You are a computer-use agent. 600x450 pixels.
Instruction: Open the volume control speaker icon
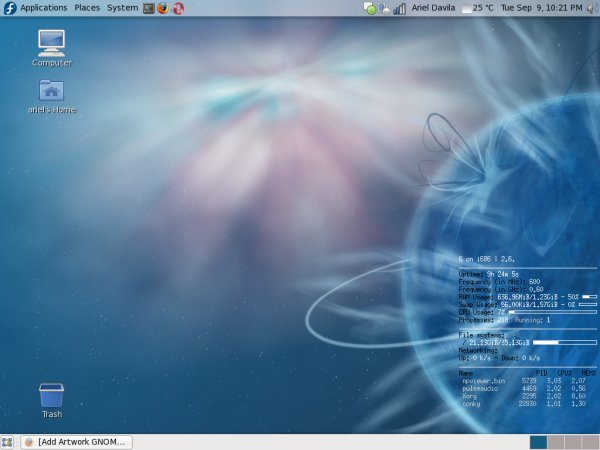[x=592, y=8]
